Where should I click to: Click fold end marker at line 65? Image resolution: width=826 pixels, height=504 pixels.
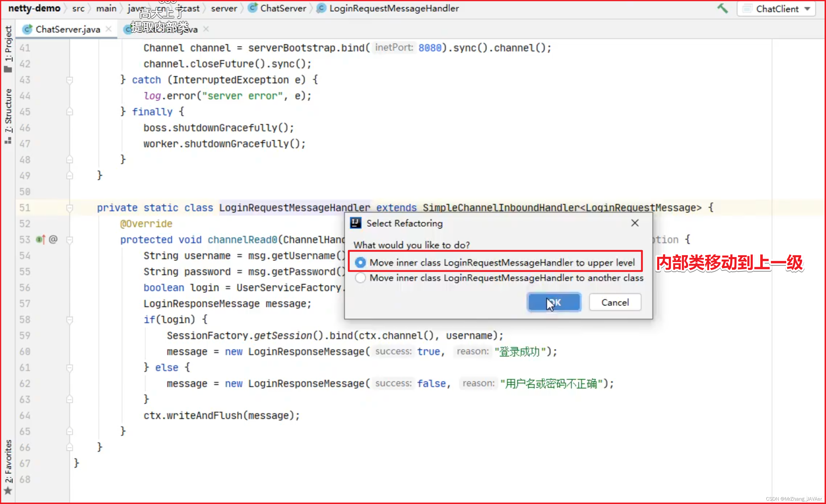click(x=70, y=431)
